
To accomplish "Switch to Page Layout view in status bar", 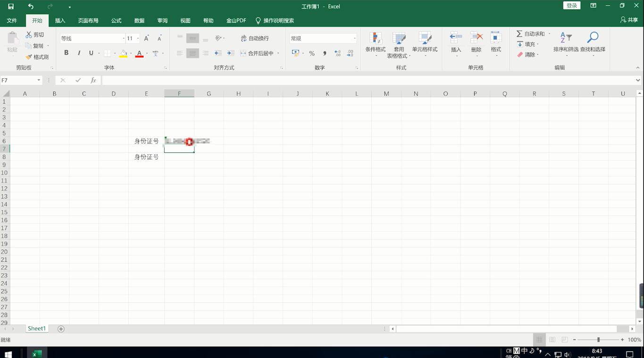I will (x=552, y=340).
